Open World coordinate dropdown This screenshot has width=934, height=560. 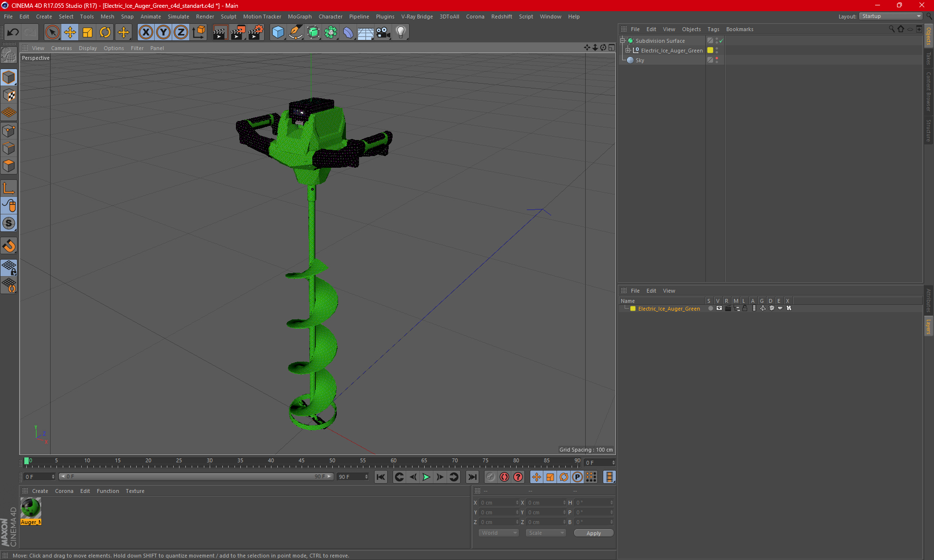pos(499,533)
